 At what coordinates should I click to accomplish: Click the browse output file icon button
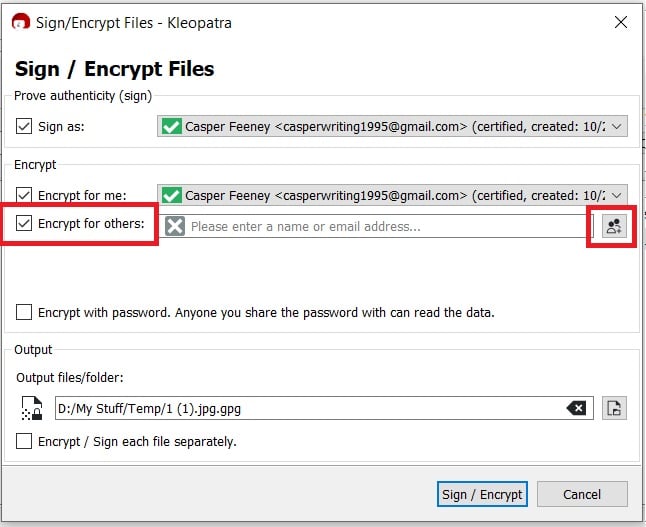[614, 408]
